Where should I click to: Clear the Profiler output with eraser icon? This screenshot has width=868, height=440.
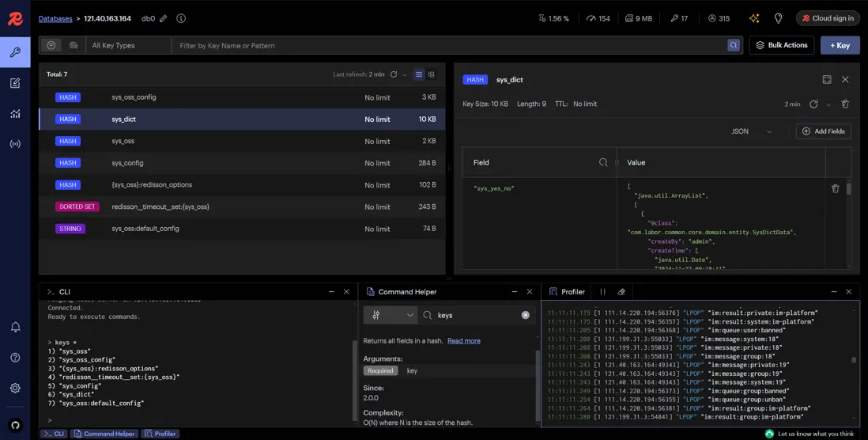pos(621,292)
